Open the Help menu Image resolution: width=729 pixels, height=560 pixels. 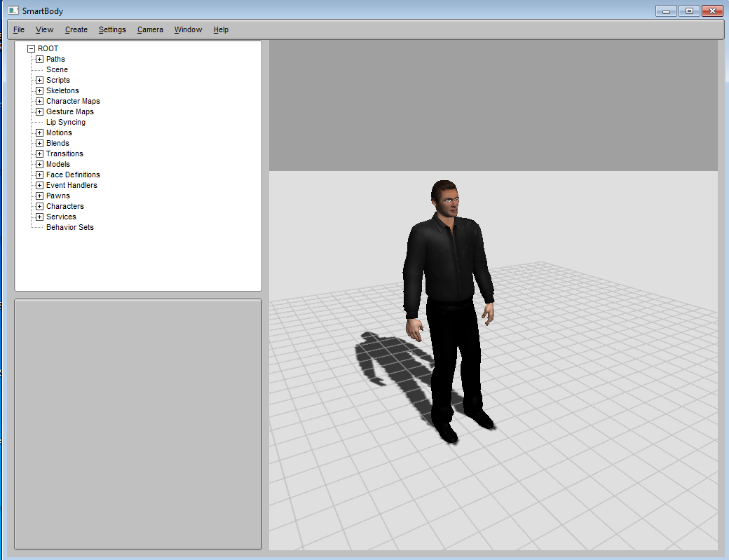pos(221,29)
